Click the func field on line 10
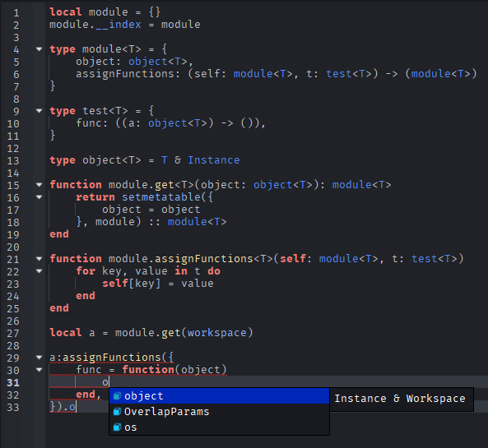 (89, 123)
